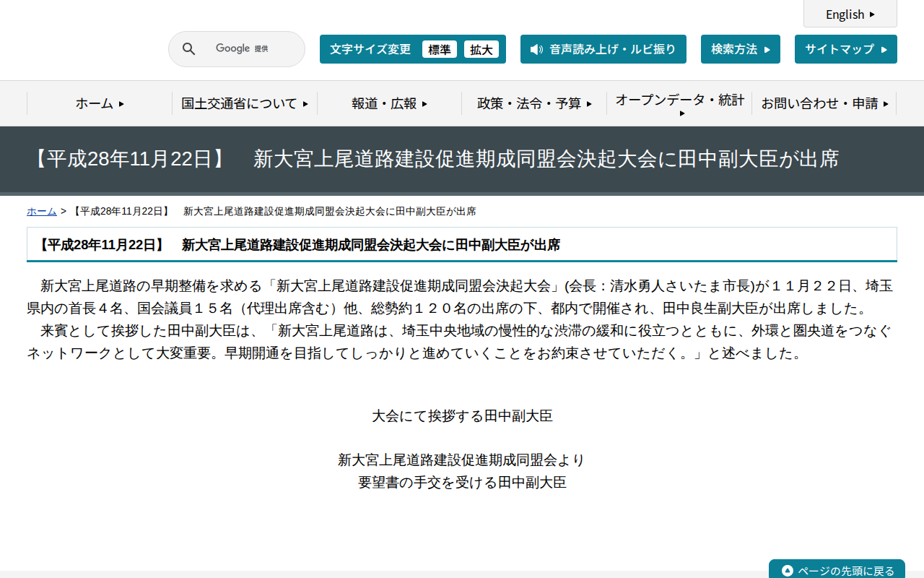
Task: Select 拡大 text size option
Action: (482, 49)
